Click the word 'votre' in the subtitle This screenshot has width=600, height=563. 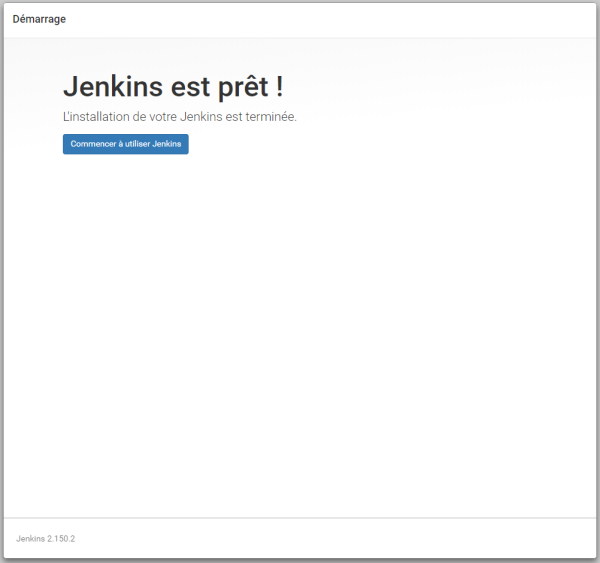coord(161,117)
